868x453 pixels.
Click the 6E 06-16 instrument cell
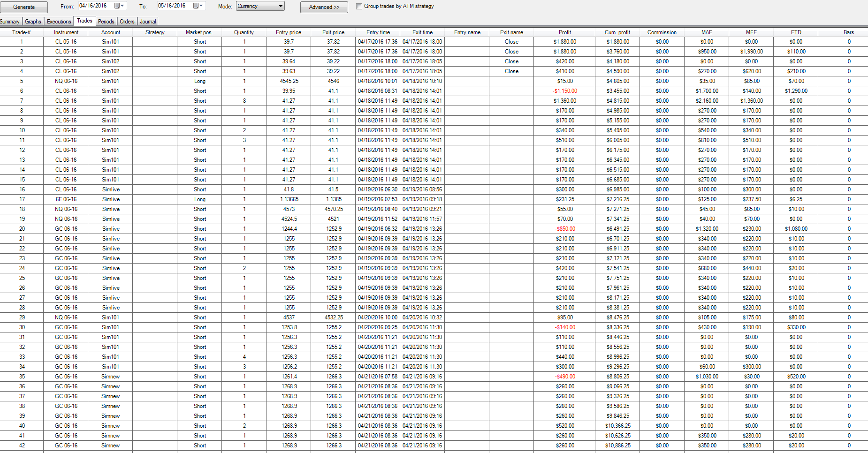[x=66, y=199]
